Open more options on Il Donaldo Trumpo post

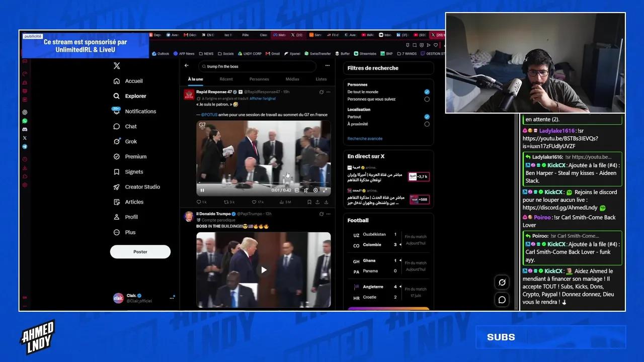coord(329,214)
